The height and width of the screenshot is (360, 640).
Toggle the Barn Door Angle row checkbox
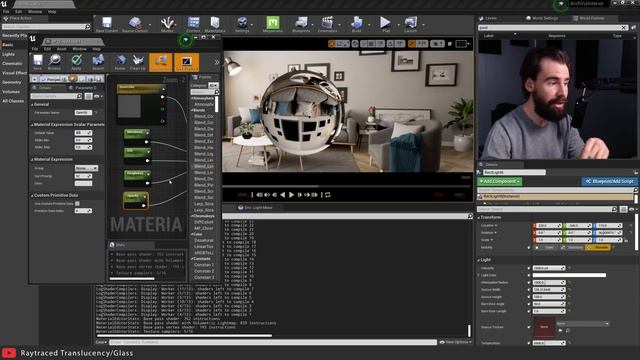pyautogui.click(x=529, y=304)
